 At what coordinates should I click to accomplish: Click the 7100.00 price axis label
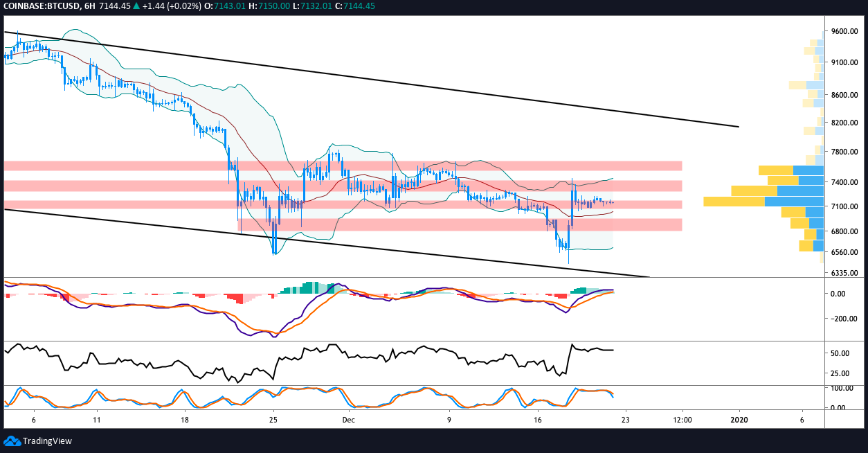[845, 207]
